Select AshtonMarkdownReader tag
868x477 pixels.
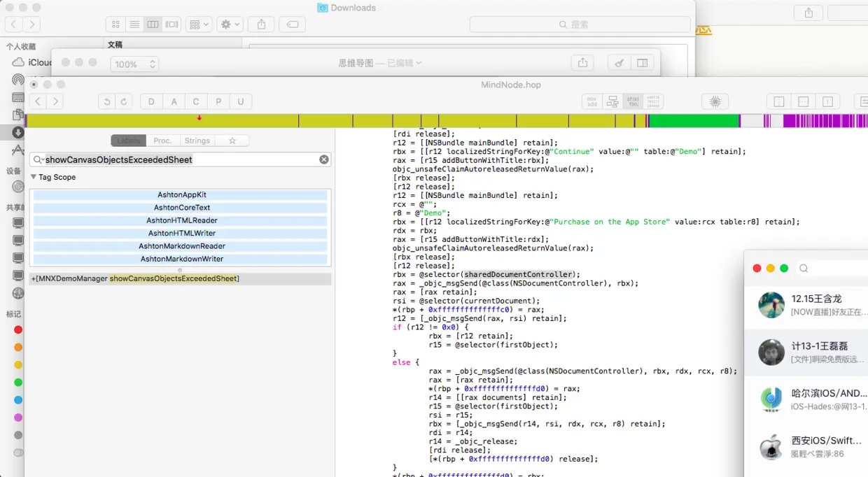pyautogui.click(x=181, y=245)
